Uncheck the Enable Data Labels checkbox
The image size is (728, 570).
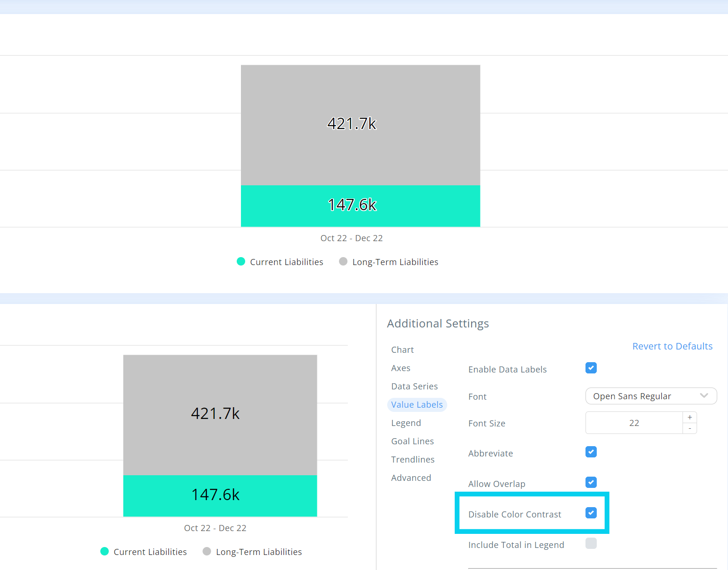point(591,368)
